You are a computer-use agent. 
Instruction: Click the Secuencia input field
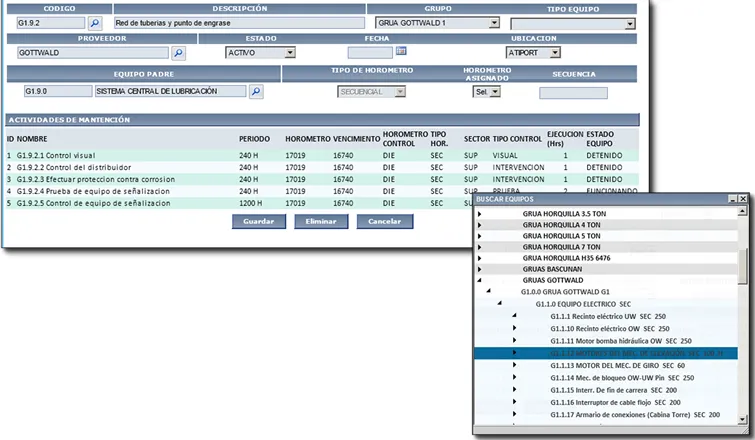pyautogui.click(x=573, y=93)
